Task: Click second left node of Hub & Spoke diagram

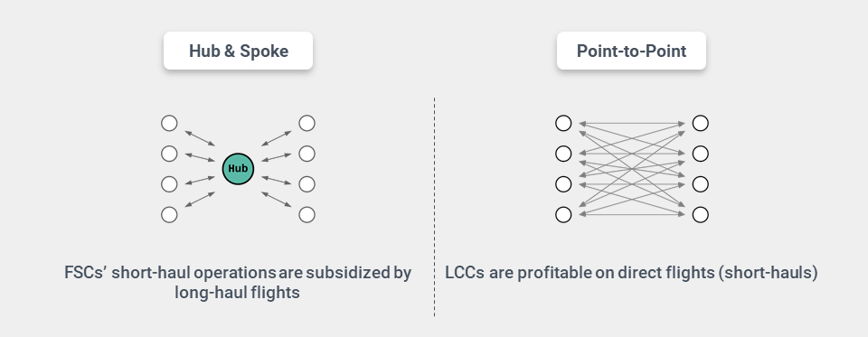Action: click(x=169, y=154)
